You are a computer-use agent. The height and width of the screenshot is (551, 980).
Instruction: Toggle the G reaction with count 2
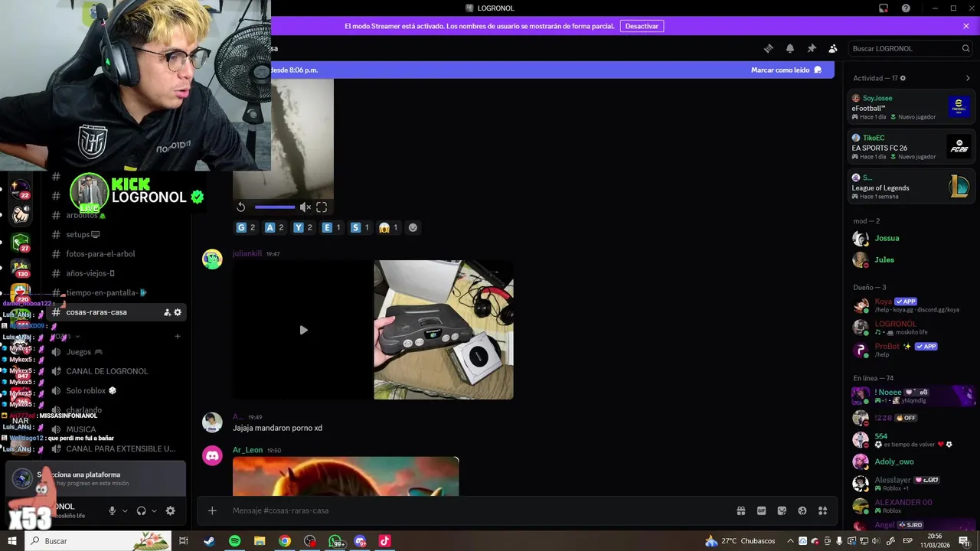[246, 227]
